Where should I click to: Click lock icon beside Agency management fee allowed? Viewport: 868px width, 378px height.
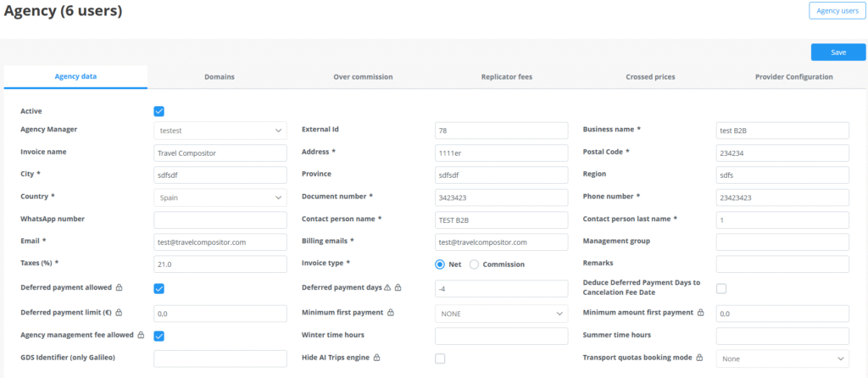coord(140,335)
